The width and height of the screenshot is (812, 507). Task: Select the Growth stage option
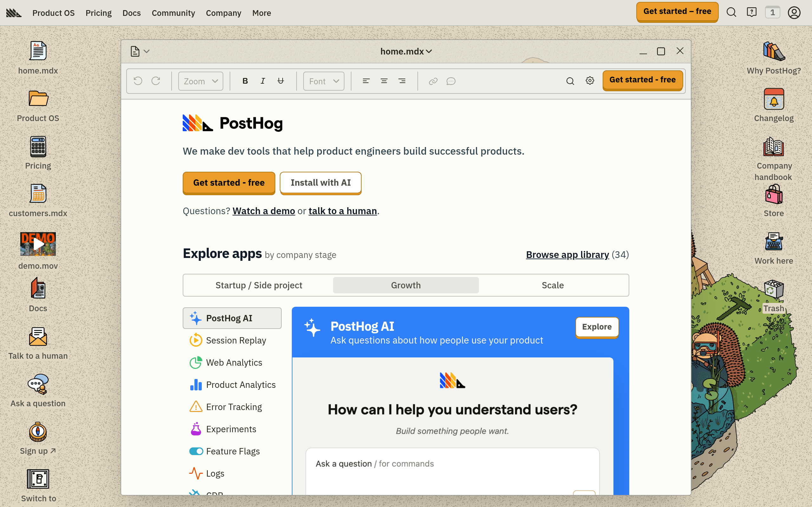click(x=406, y=285)
